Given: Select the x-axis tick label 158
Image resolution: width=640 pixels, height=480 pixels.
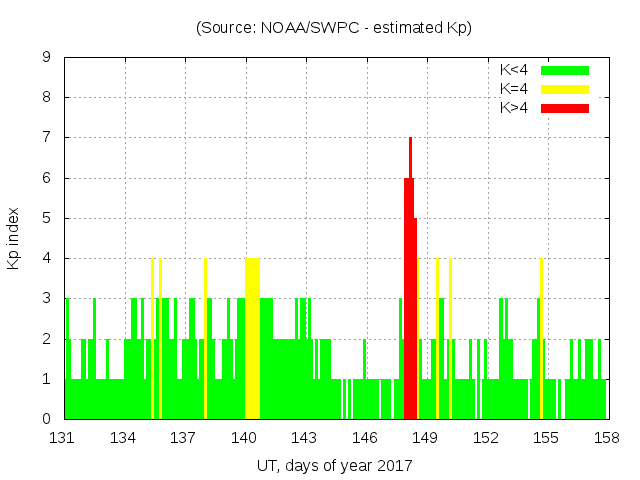Looking at the screenshot, I should point(606,437).
